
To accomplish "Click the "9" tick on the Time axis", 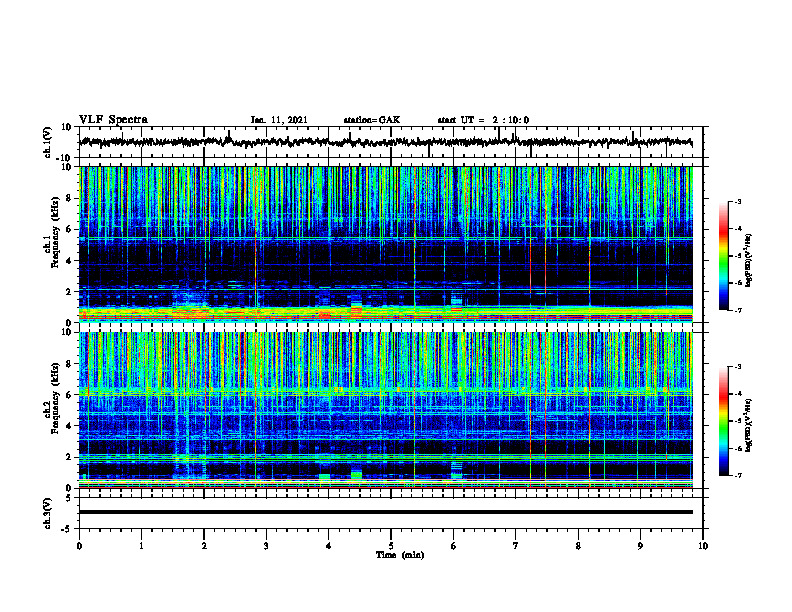I will click(640, 546).
